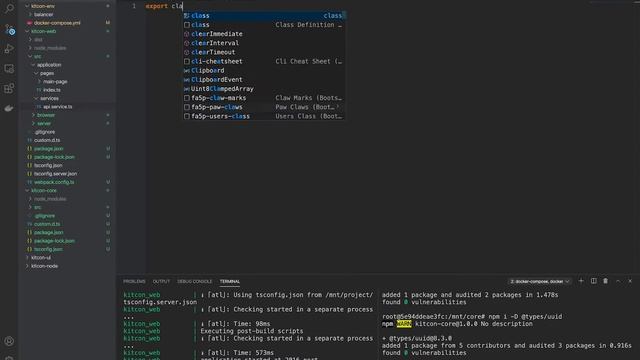Switch to the Problems tab

[134, 281]
